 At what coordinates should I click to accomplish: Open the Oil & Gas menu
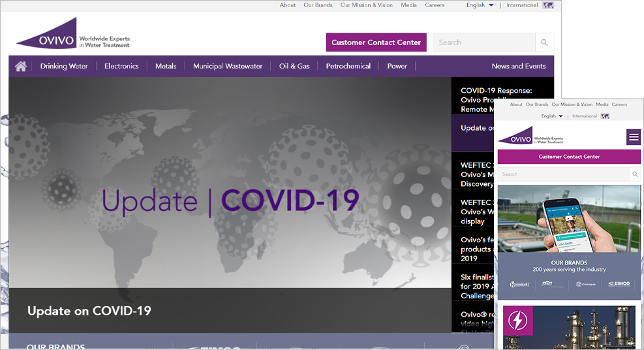click(294, 66)
